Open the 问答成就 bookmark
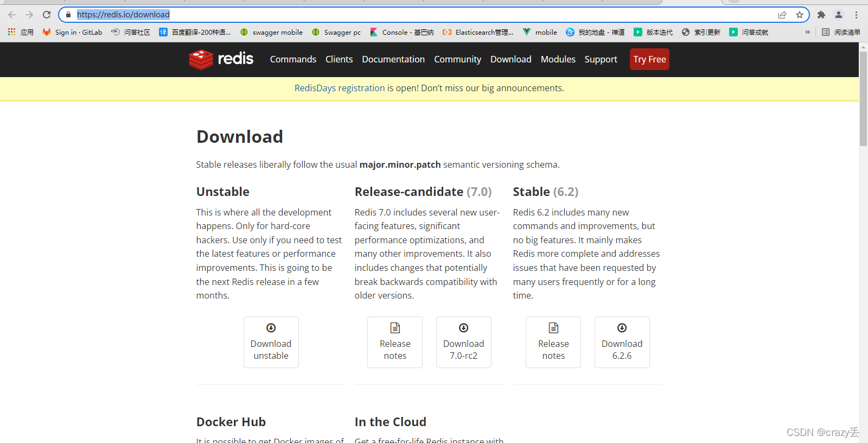868x443 pixels. click(x=749, y=32)
